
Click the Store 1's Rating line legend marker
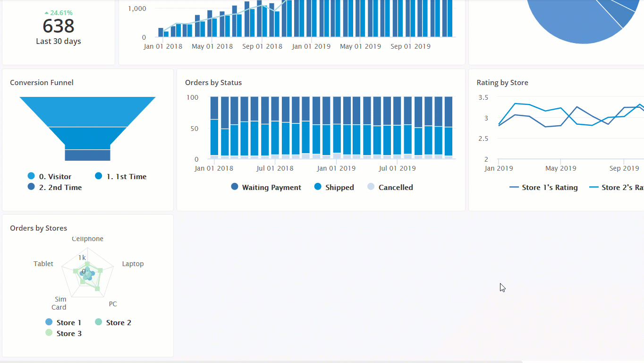click(x=514, y=188)
